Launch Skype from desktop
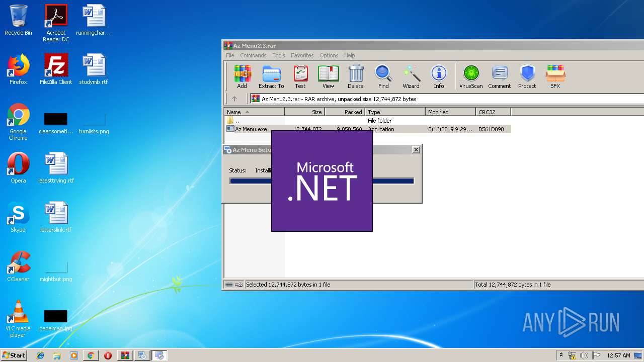 pos(18,217)
